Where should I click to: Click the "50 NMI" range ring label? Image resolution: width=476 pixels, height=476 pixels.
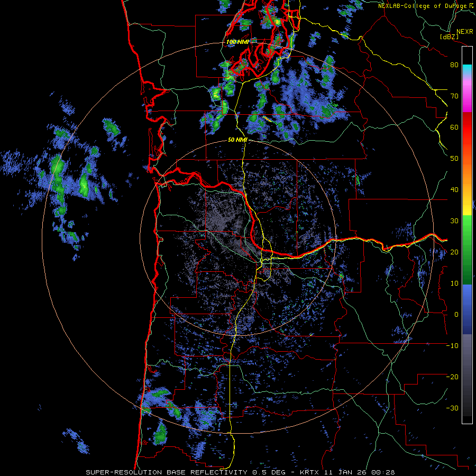pos(237,140)
